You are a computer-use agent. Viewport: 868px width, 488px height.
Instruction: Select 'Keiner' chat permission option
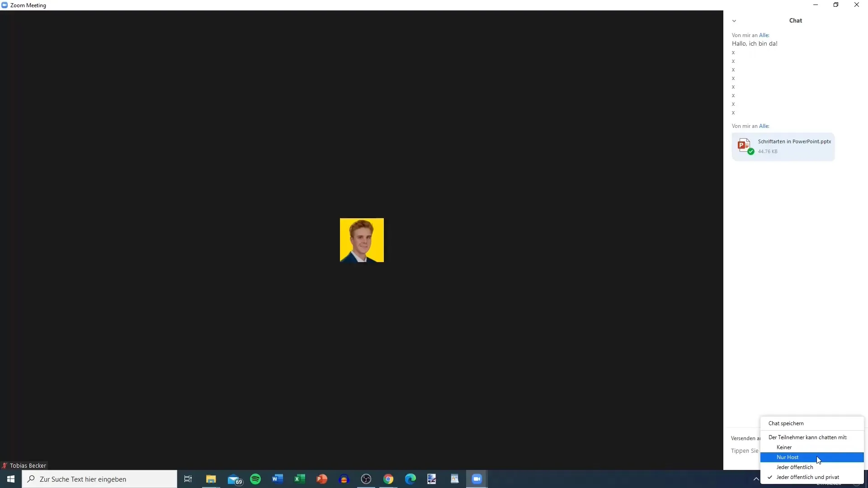(x=784, y=447)
